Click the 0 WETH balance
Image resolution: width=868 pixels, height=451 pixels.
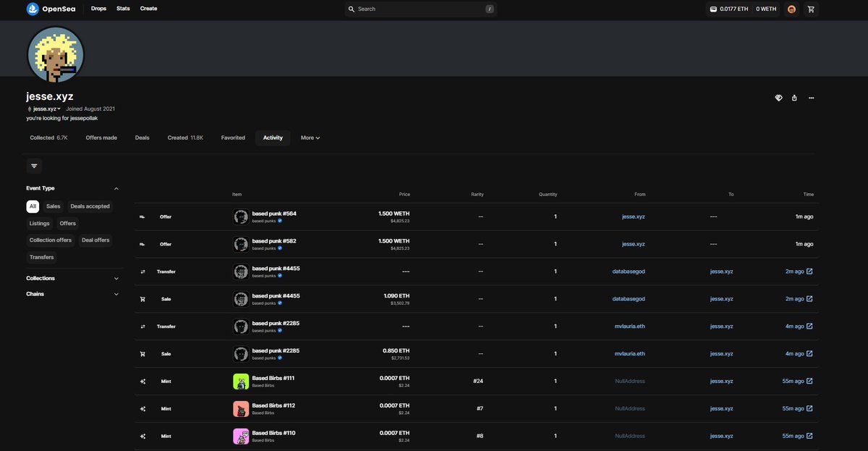(x=766, y=9)
